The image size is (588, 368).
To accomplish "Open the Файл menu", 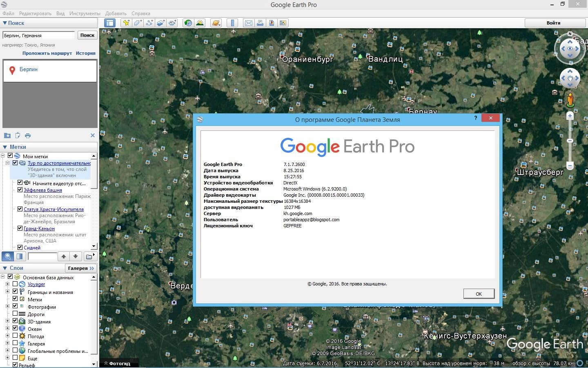I will [8, 13].
